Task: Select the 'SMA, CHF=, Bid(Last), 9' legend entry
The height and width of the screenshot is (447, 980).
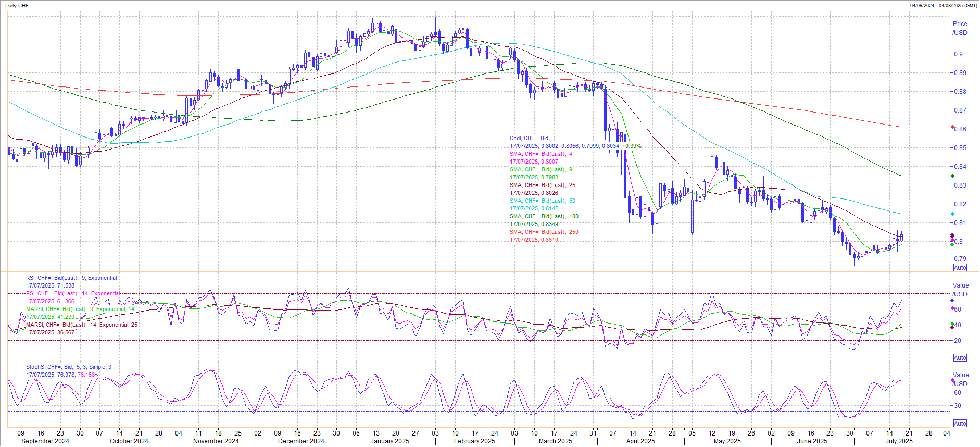Action: [541, 170]
